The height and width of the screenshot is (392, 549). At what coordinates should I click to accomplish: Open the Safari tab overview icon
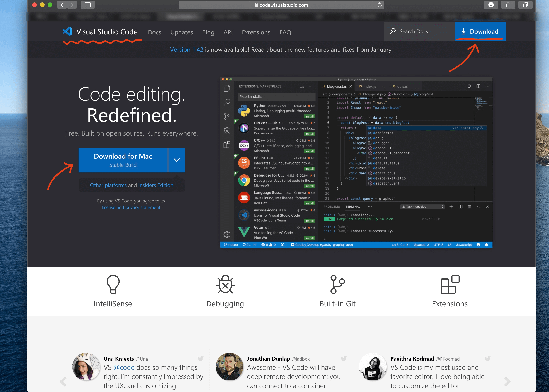tap(525, 5)
